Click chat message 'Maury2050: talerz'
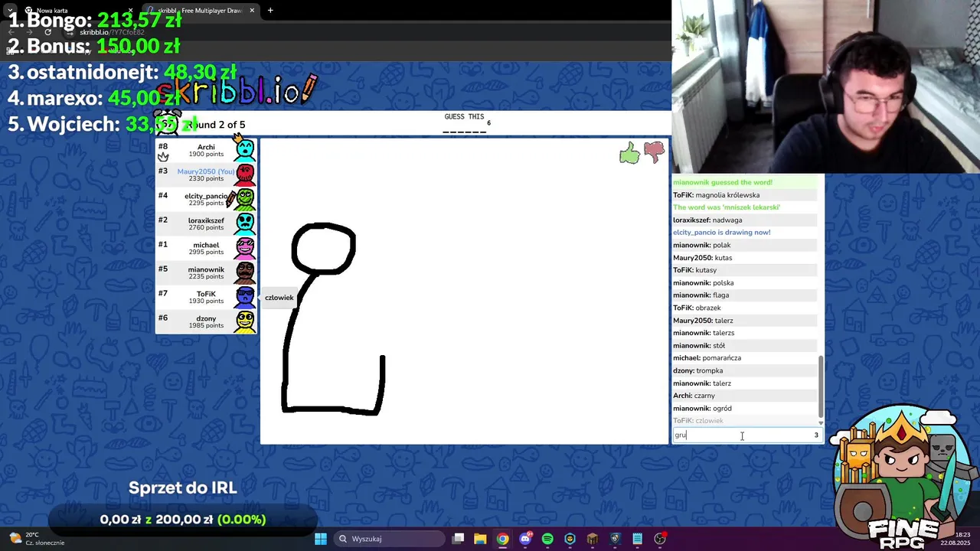The image size is (980, 551). pos(703,321)
